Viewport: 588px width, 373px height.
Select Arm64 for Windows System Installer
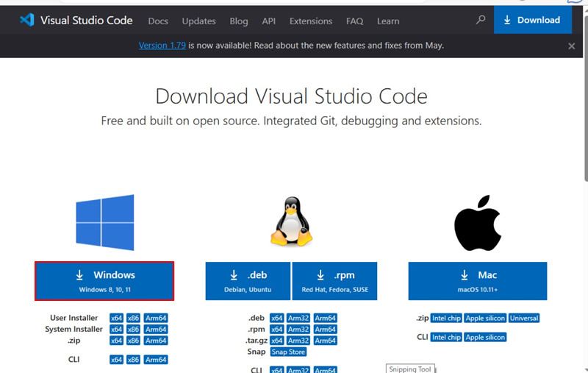point(156,330)
